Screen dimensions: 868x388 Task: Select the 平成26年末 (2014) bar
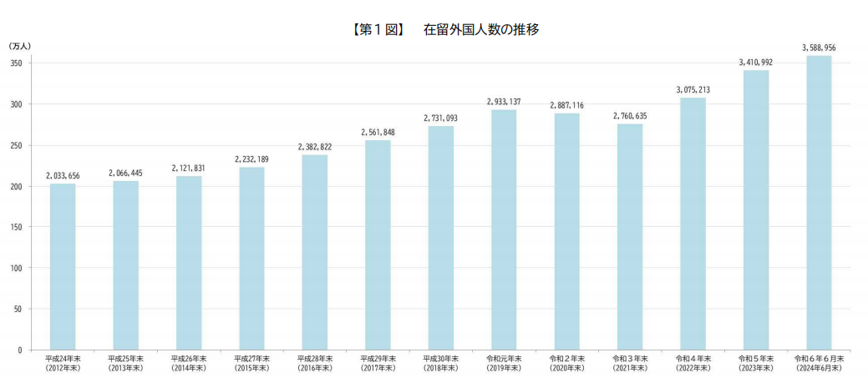(189, 263)
